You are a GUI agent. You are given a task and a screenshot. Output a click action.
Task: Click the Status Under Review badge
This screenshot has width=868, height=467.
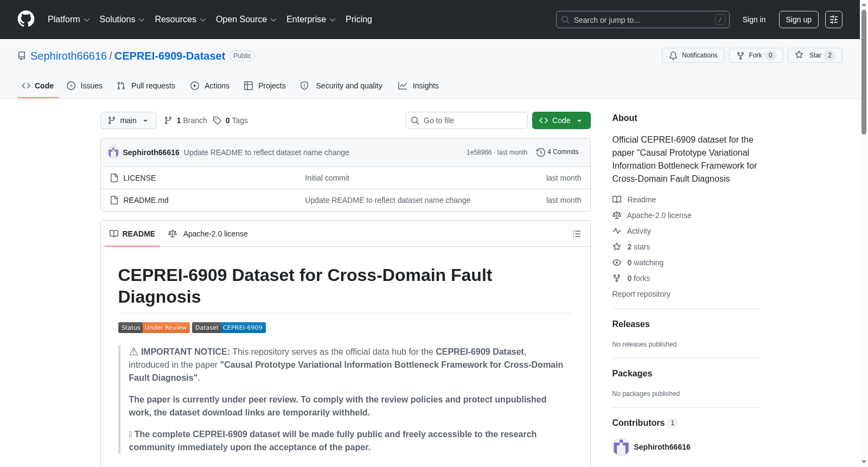click(x=154, y=328)
